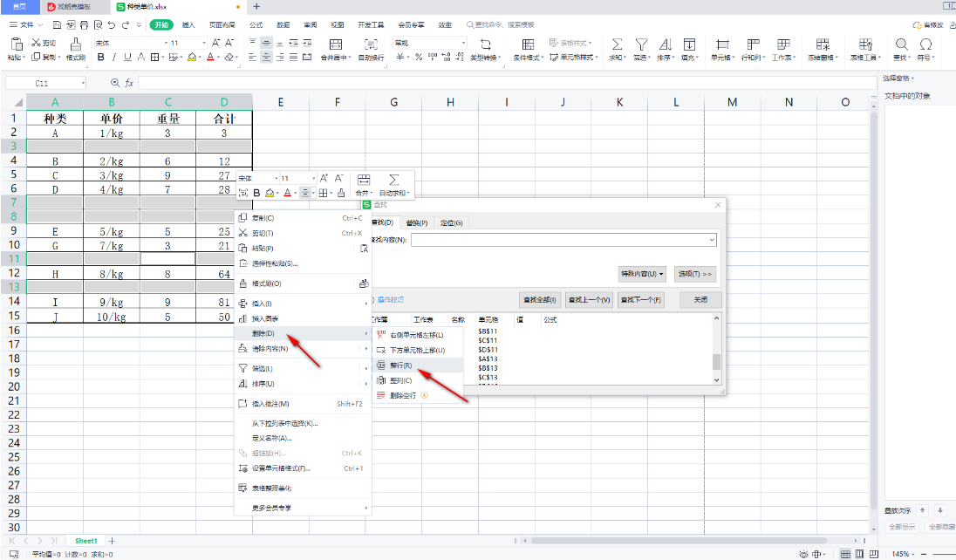
Task: Click the Rows and Columns (行和列) icon
Action: click(x=753, y=44)
